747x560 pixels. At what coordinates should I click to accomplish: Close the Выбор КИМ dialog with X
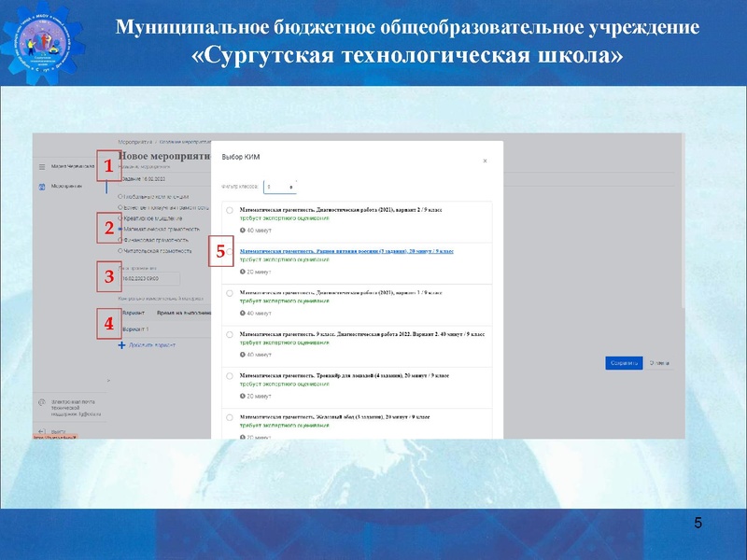tap(486, 161)
